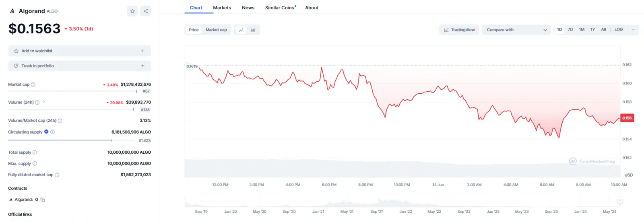
Task: Select the All time range
Action: tap(603, 30)
